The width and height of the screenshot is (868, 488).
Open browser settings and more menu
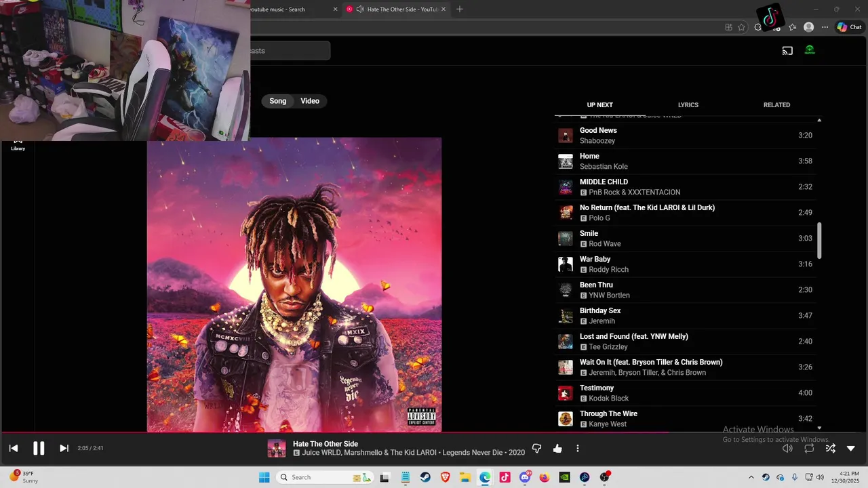[825, 27]
